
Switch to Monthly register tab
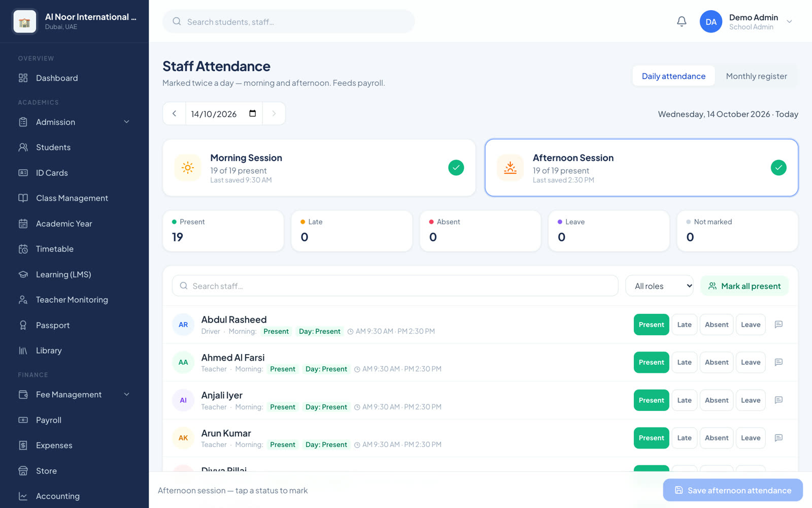756,76
